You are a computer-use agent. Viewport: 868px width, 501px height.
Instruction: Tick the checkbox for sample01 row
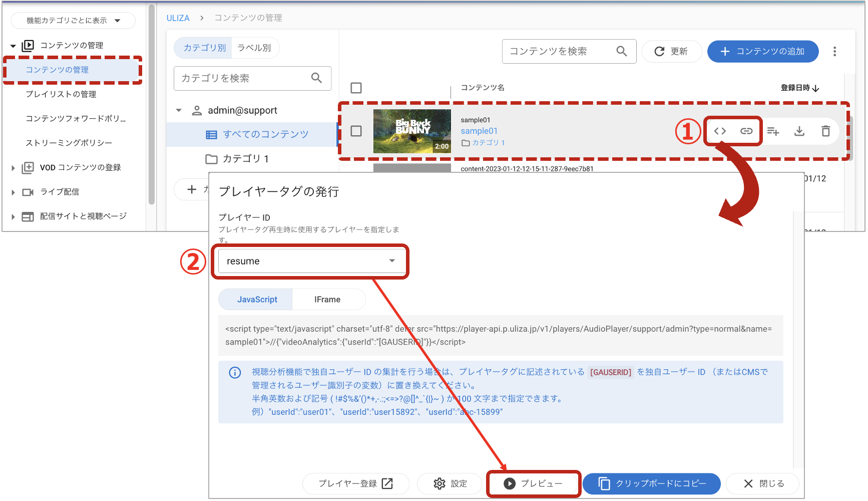pyautogui.click(x=356, y=131)
